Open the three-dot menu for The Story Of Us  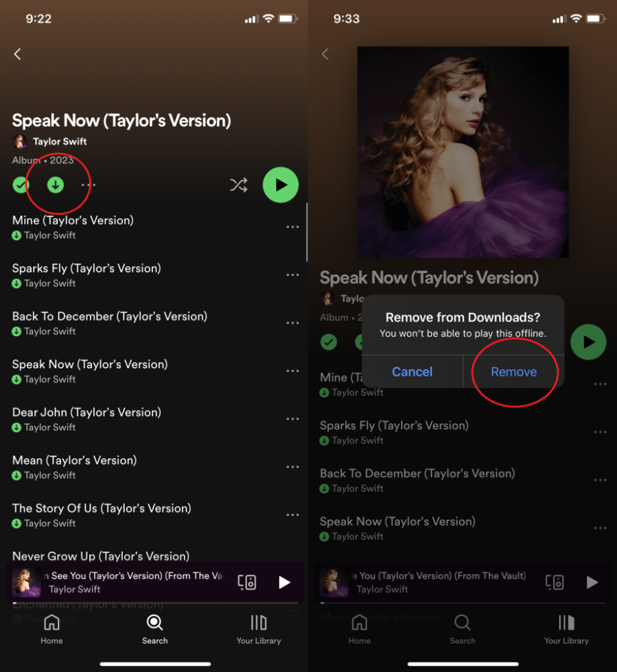click(293, 514)
